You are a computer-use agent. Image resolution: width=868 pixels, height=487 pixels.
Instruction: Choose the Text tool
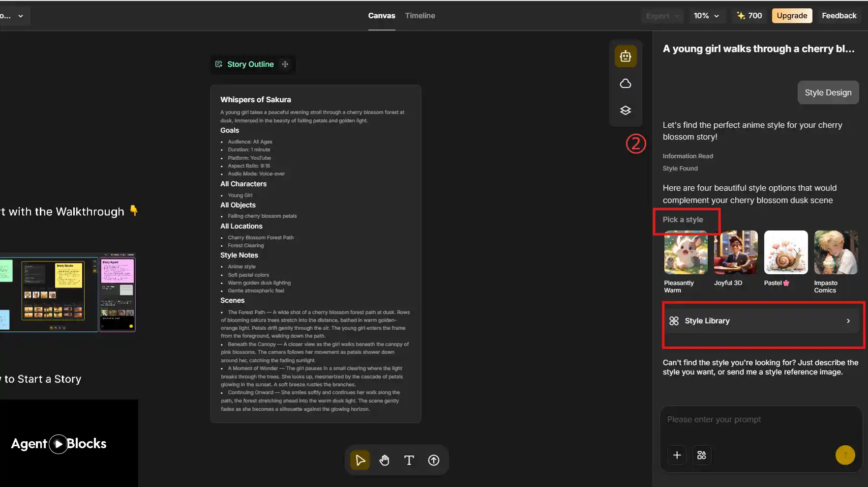click(409, 460)
